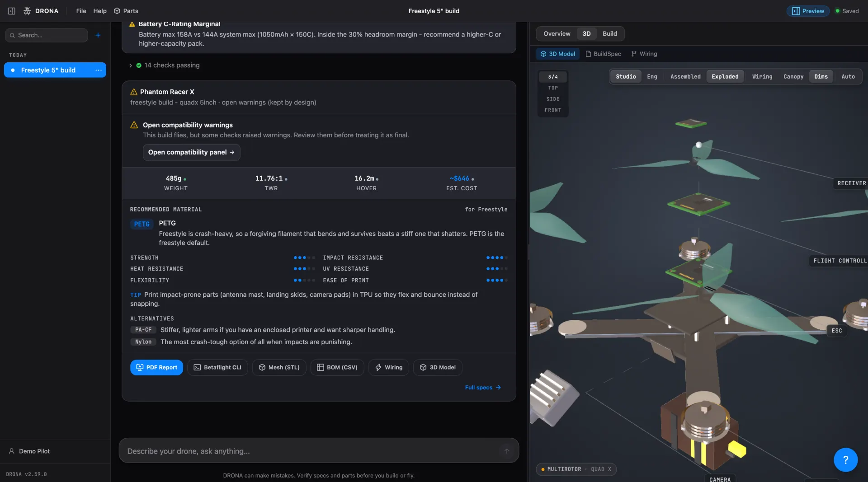Toggle Canopy visibility
The height and width of the screenshot is (482, 868).
[x=793, y=77]
